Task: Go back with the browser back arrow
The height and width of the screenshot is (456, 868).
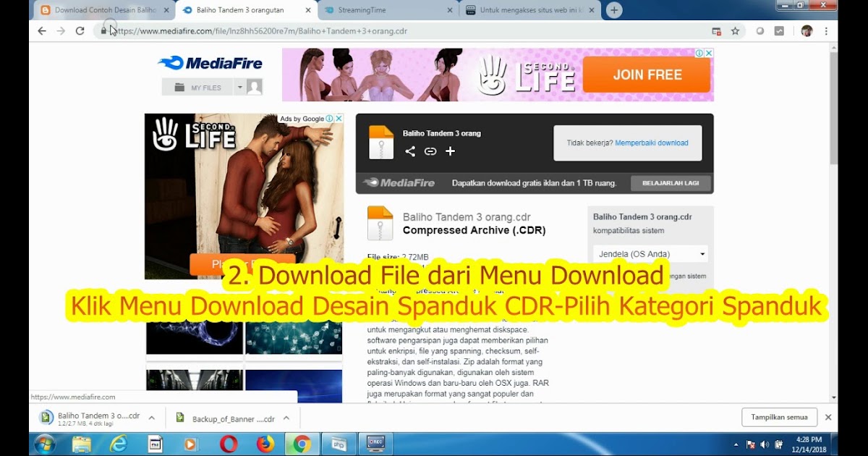Action: point(42,31)
